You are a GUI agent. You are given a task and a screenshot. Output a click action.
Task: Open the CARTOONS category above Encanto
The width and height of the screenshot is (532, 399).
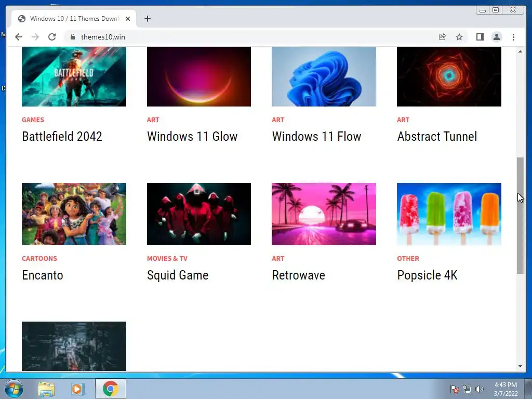[x=39, y=259]
